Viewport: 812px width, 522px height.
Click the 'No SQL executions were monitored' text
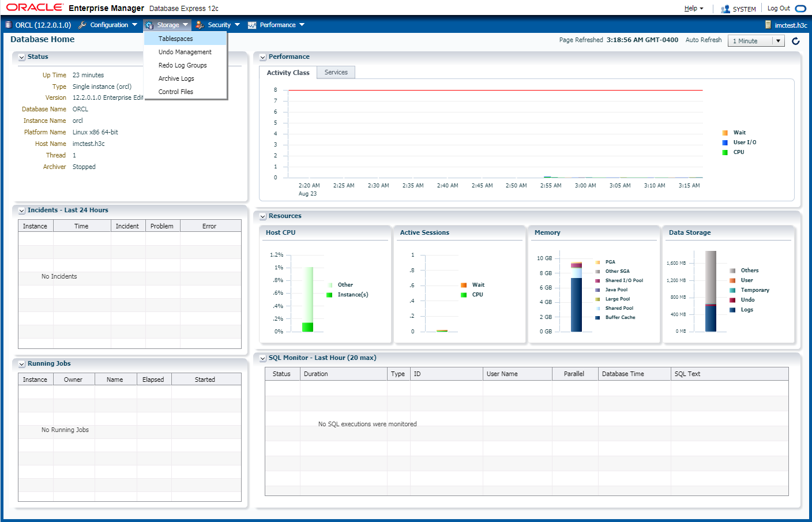(367, 424)
